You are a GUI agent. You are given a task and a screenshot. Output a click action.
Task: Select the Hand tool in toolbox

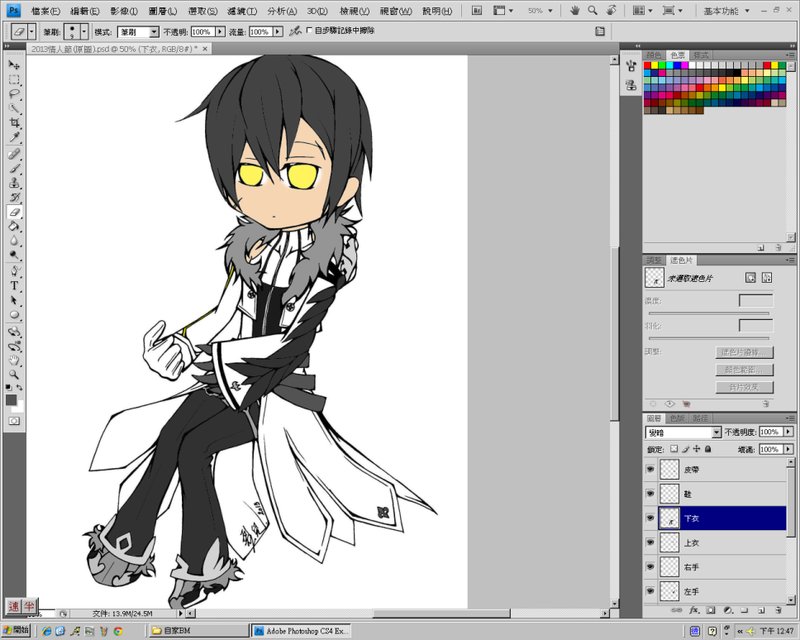coord(14,360)
